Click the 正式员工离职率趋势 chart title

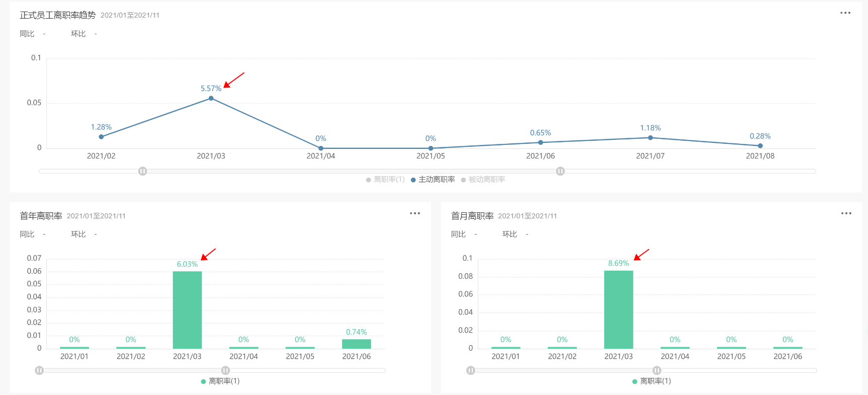point(57,15)
